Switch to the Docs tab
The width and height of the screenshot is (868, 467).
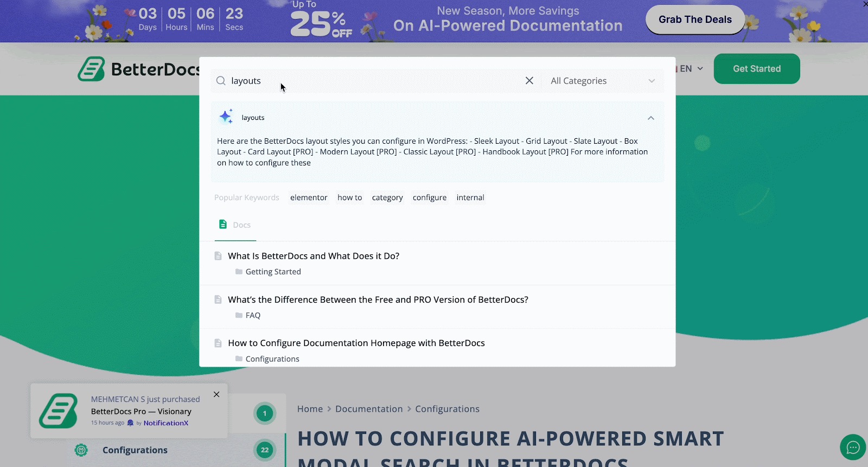click(x=235, y=225)
